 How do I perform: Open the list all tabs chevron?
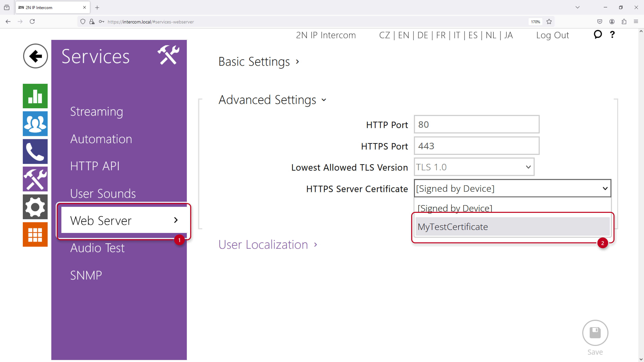[x=577, y=8]
